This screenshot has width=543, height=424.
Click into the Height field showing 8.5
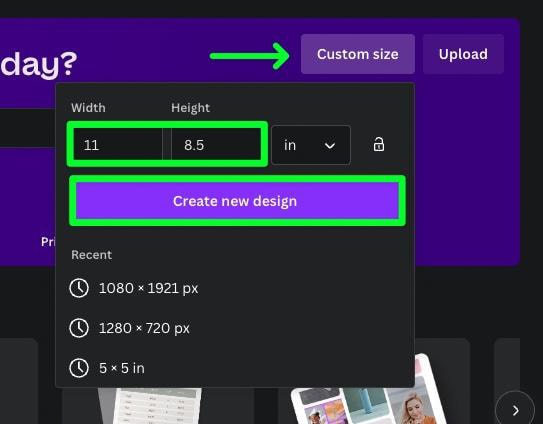tap(216, 144)
